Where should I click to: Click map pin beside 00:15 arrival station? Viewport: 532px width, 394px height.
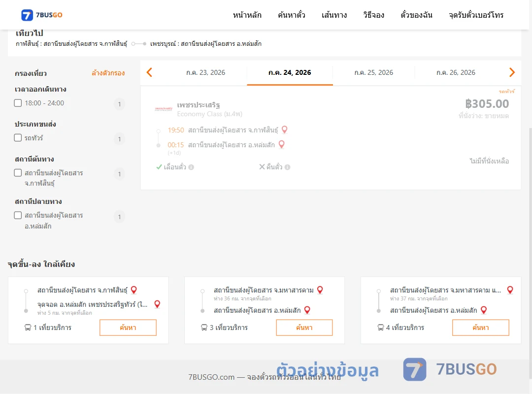click(x=281, y=145)
